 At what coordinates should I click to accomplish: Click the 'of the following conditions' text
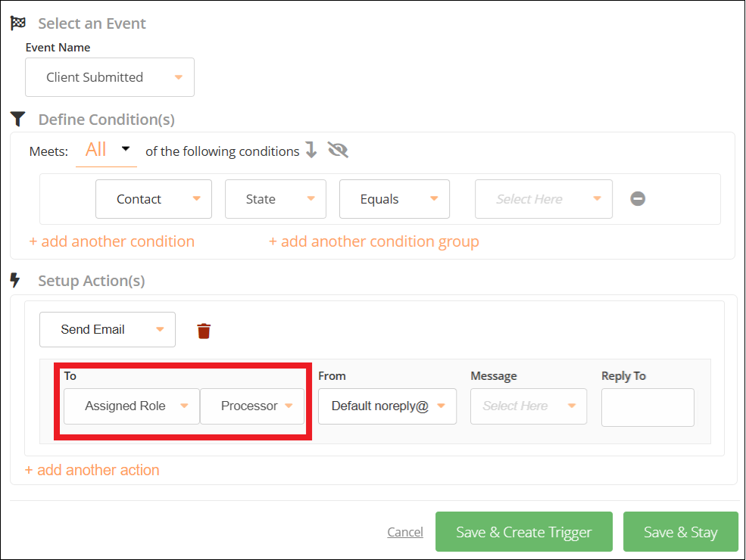[x=222, y=151]
